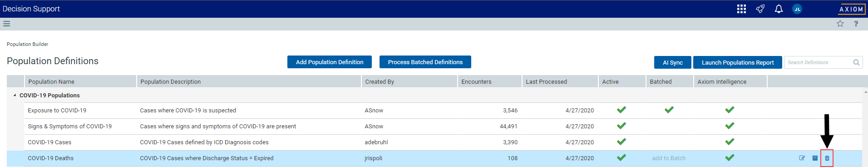Viewport: 868px width, 167px height.
Task: Mark the page as favorite with the star
Action: click(840, 24)
